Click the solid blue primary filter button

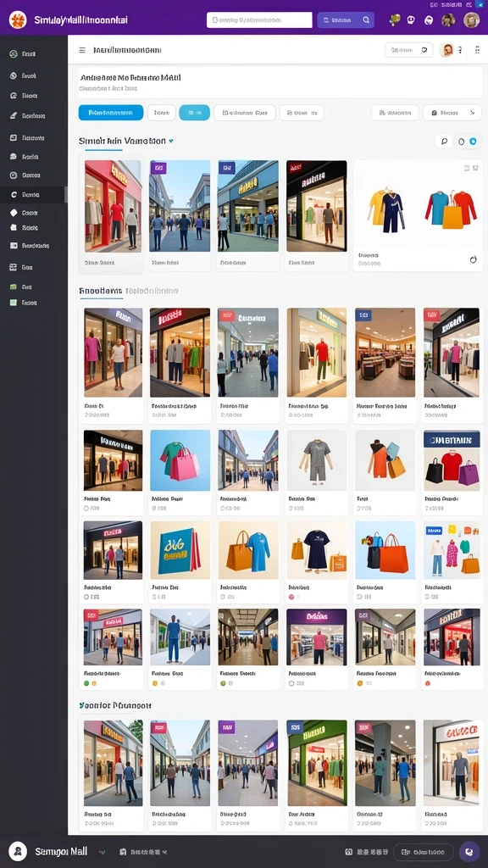tap(111, 113)
